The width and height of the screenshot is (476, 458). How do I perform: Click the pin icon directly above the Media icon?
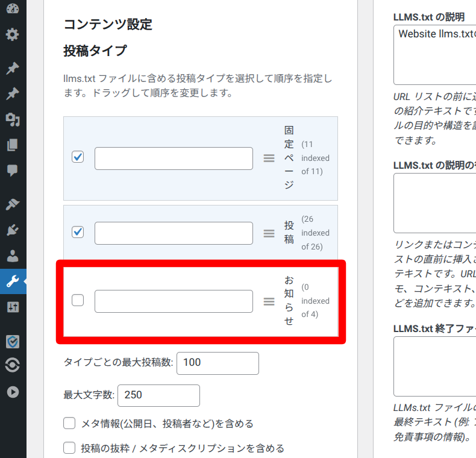13,93
